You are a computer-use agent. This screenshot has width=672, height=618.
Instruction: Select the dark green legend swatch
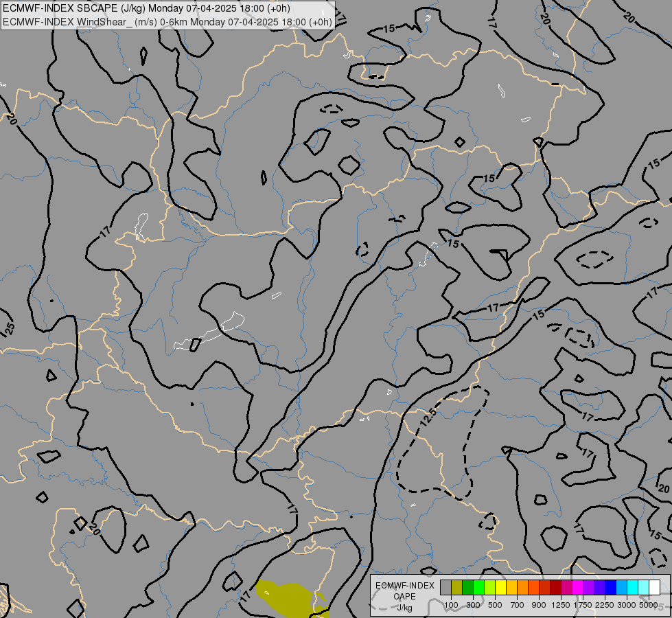[x=467, y=587]
